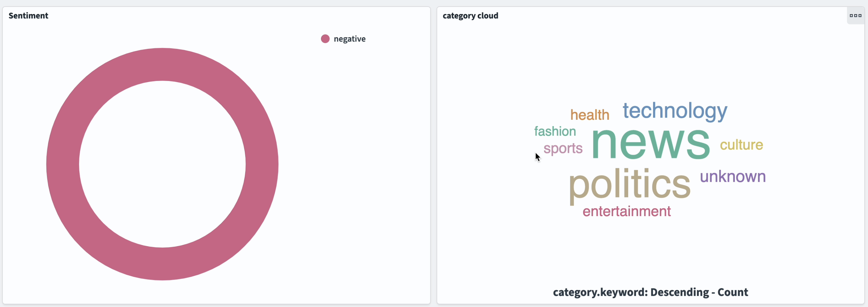Click the empty center of the Sentiment donut
The height and width of the screenshot is (307, 868).
(162, 164)
